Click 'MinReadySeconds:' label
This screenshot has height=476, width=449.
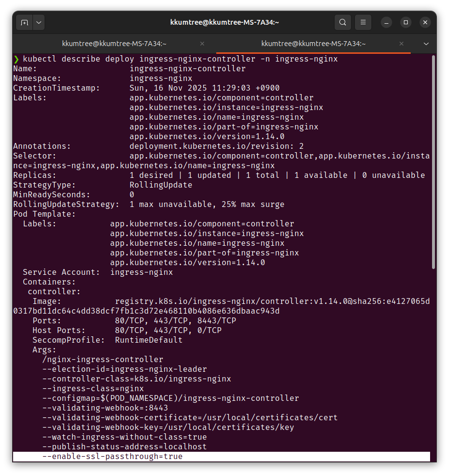(x=51, y=194)
